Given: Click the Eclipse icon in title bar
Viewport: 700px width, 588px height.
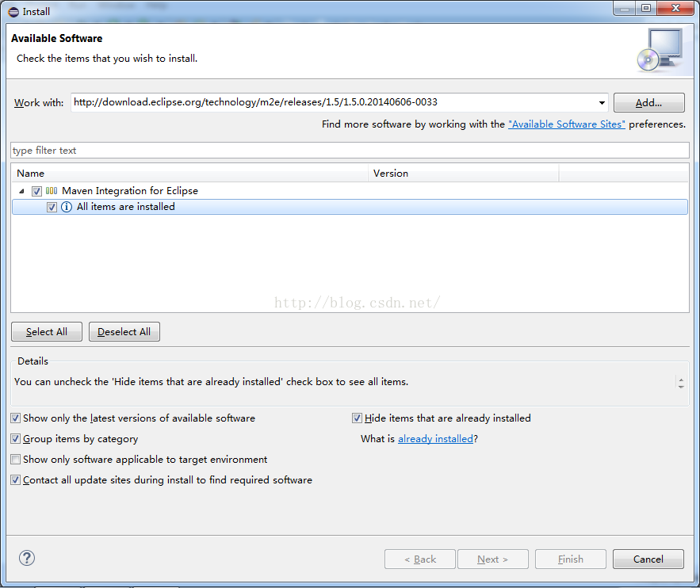Looking at the screenshot, I should [13, 12].
